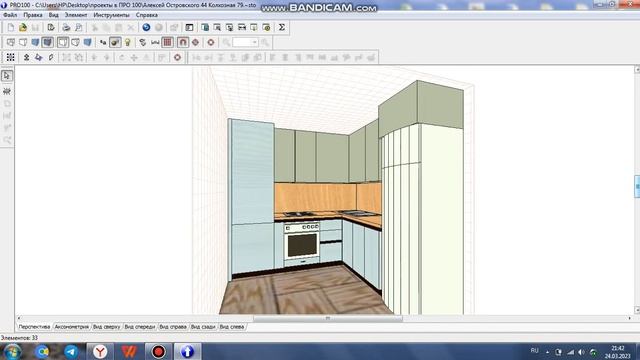Toggle sketch view mode
The width and height of the screenshot is (640, 360).
[23, 42]
